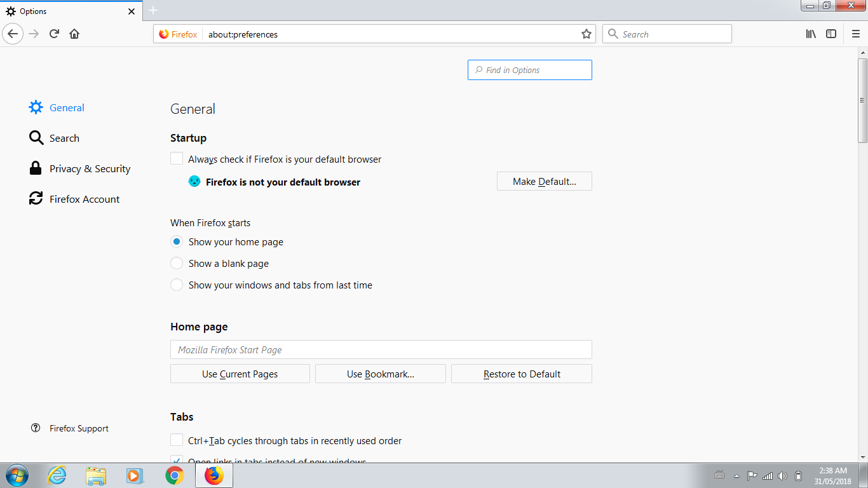Click the Home page URL field
This screenshot has width=868, height=488.
pyautogui.click(x=381, y=349)
